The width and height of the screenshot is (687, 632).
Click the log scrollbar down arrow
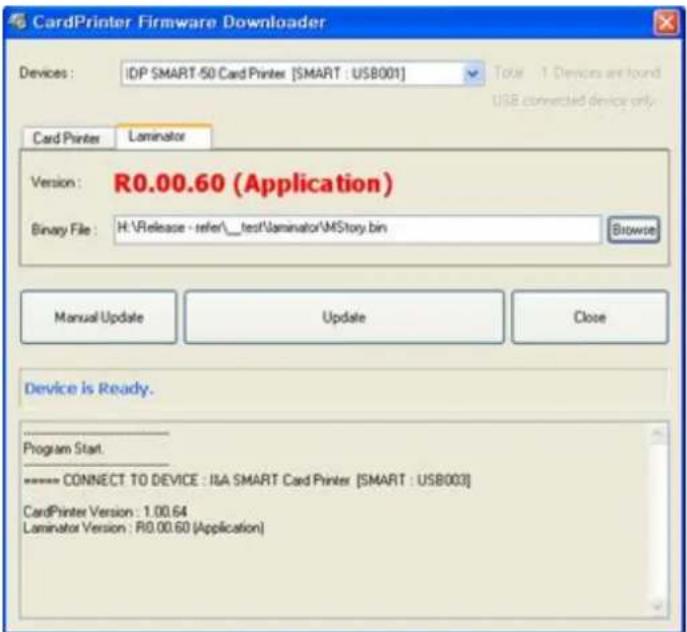657,606
